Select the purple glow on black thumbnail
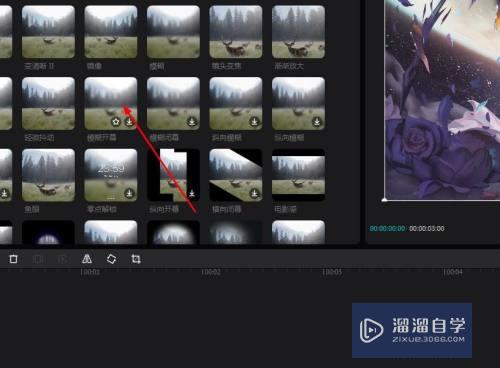The width and height of the screenshot is (500, 368). 48,232
